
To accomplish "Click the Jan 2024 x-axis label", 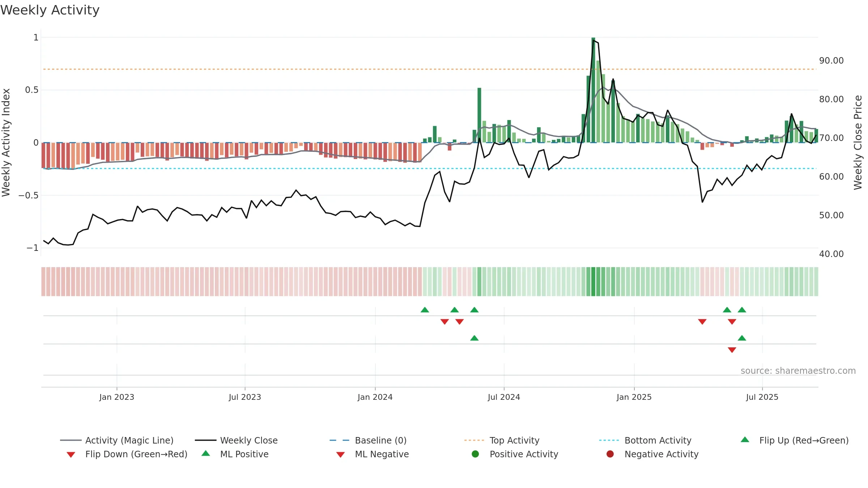I will [375, 397].
